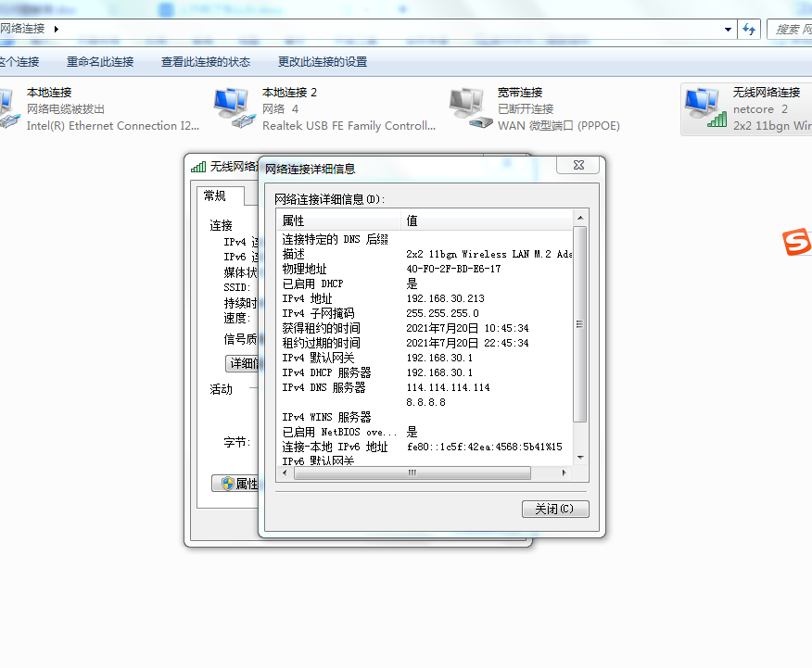Image resolution: width=812 pixels, height=668 pixels.
Task: Select the IPv4 WINS 服务器 row
Action: coord(425,417)
